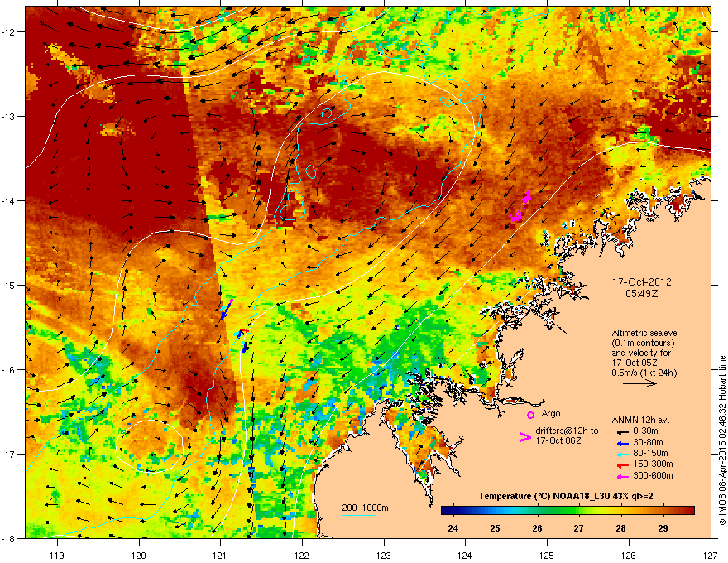728x563 pixels.
Task: Click the magenta drifter track offshore near 14S
Action: coord(521,207)
